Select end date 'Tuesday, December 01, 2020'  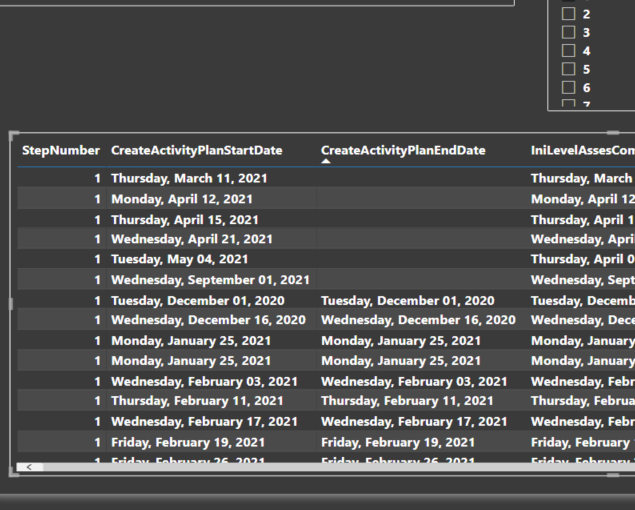click(407, 301)
